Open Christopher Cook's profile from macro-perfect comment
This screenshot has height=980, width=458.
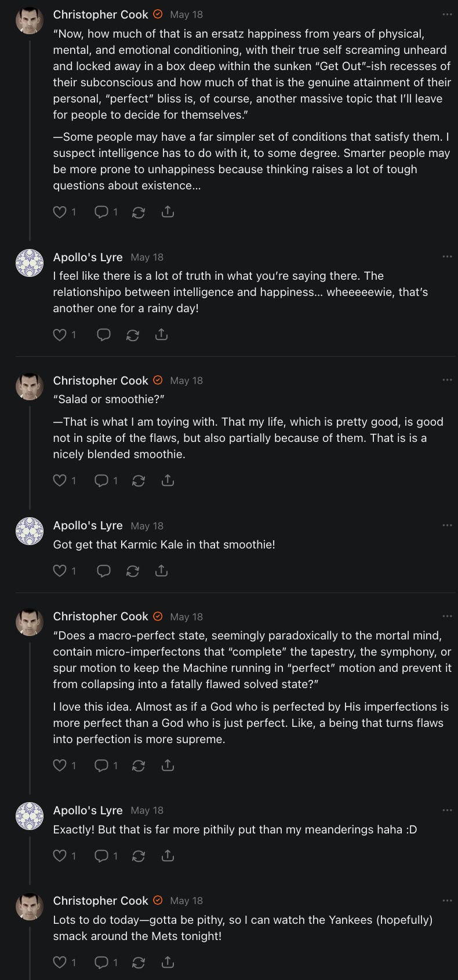point(100,616)
